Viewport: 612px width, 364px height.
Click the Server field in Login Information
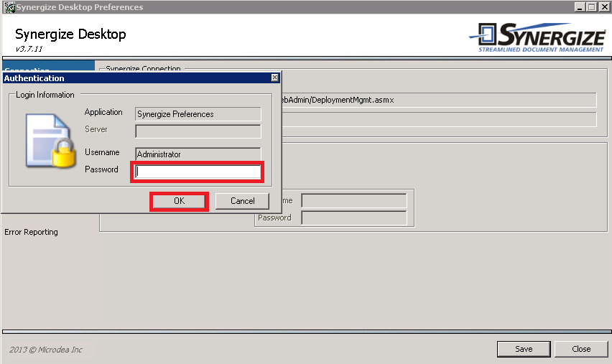[198, 131]
